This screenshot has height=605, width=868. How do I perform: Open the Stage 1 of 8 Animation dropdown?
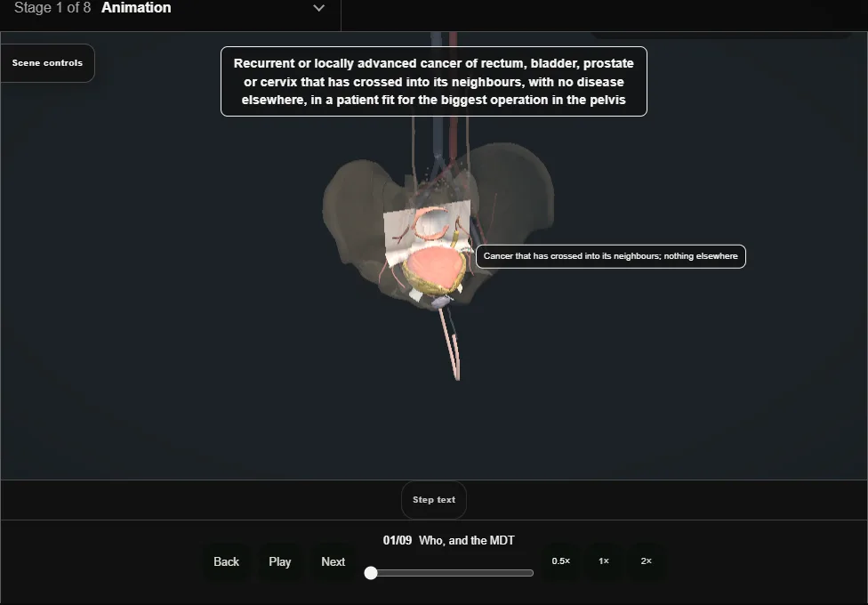170,8
